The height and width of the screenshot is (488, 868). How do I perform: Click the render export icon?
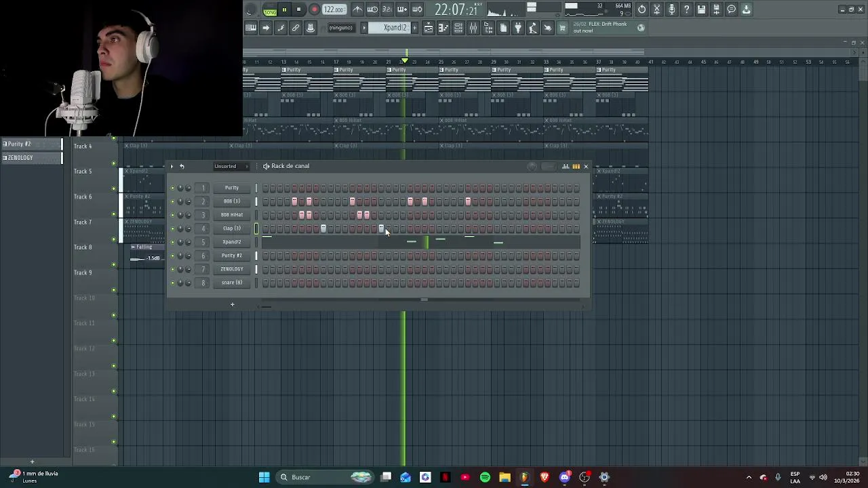coord(716,9)
